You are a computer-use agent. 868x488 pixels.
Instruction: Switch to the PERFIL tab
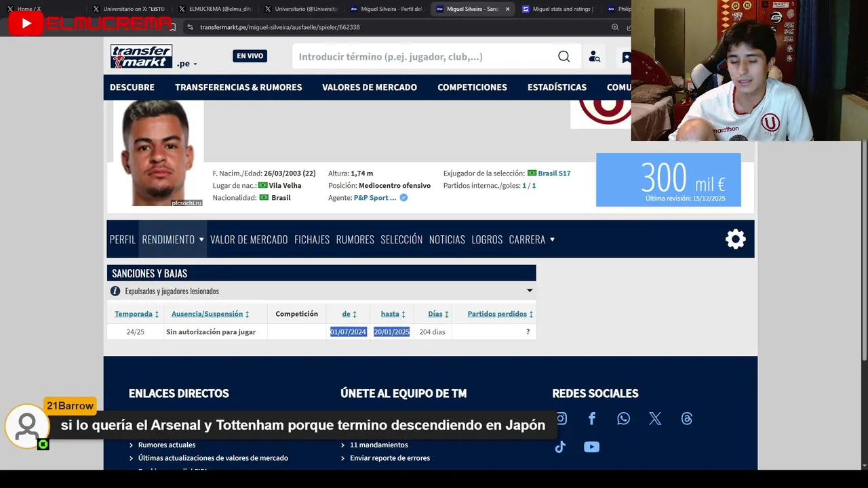click(123, 239)
